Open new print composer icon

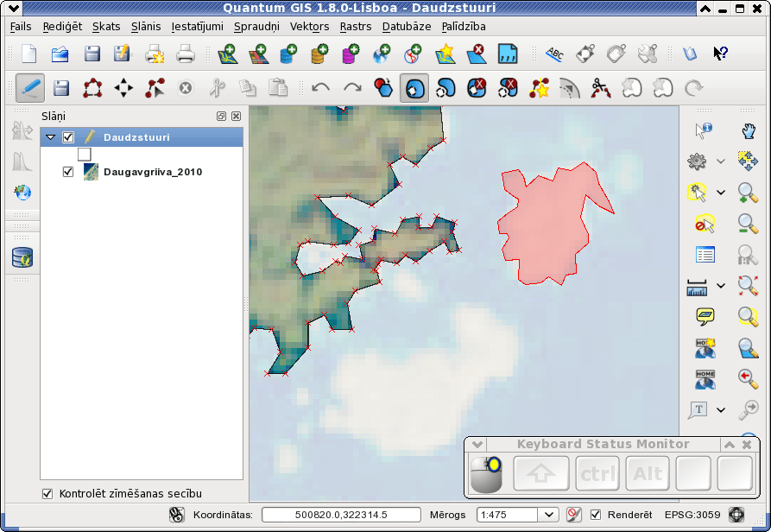click(155, 54)
